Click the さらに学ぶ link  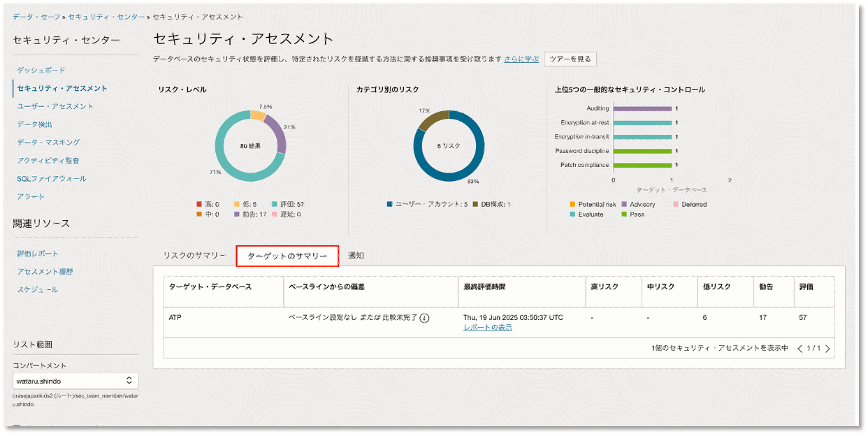522,59
